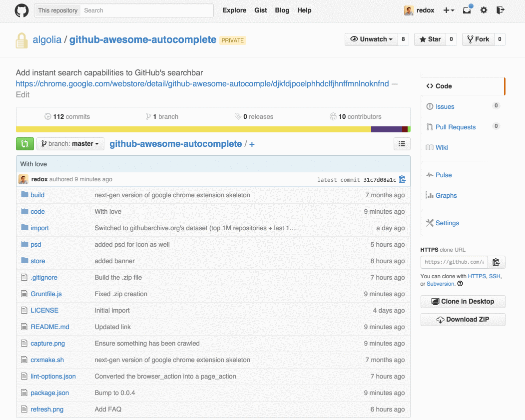Copy the HTTPS clone URL to clipboard
The image size is (525, 420).
coord(496,262)
